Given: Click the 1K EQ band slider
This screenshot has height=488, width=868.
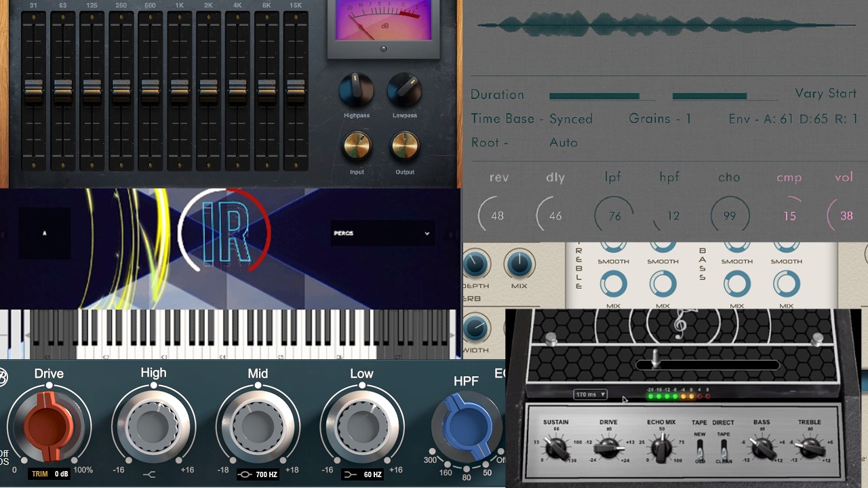Looking at the screenshot, I should (x=180, y=91).
